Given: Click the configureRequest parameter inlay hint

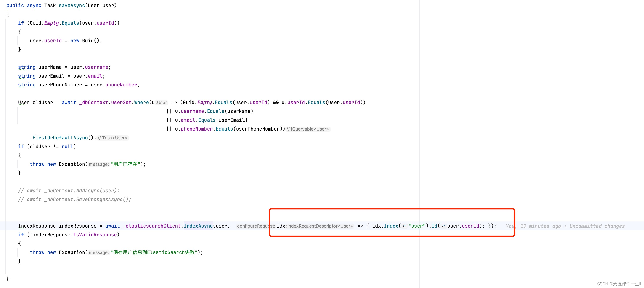Looking at the screenshot, I should point(256,226).
